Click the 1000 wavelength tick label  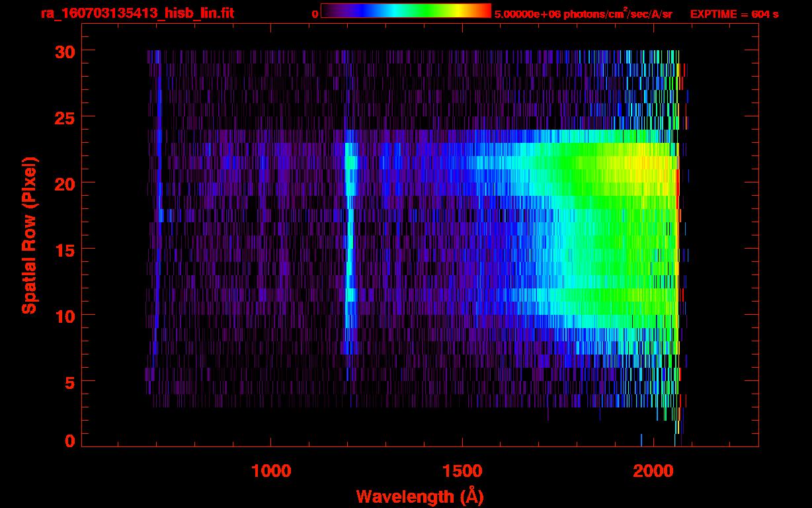[271, 471]
